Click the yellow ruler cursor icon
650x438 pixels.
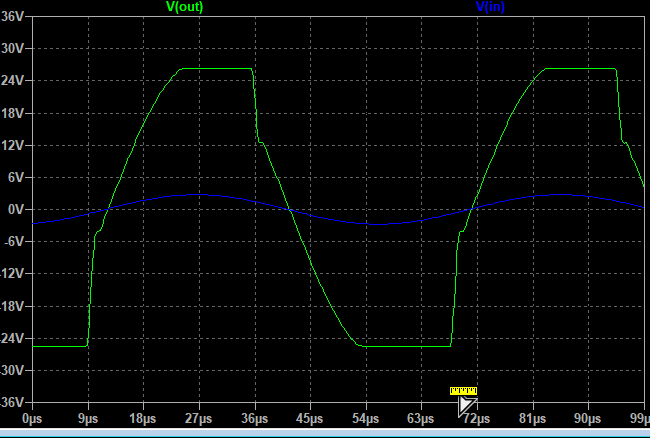pos(463,391)
